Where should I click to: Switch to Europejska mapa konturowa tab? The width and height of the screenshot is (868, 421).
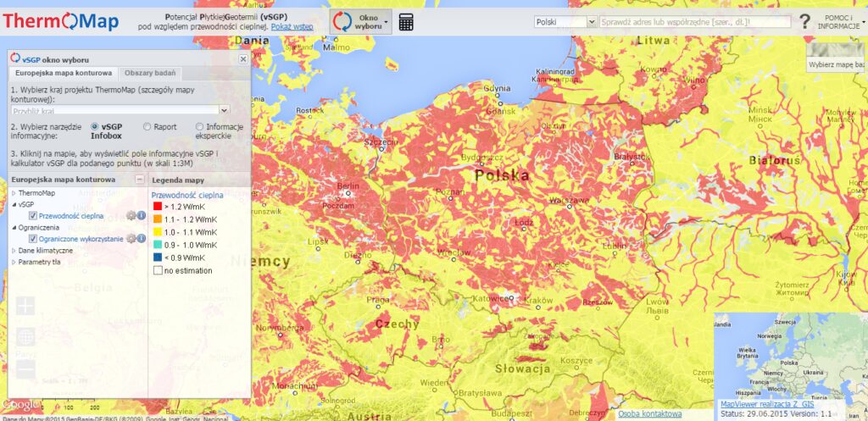[x=64, y=73]
